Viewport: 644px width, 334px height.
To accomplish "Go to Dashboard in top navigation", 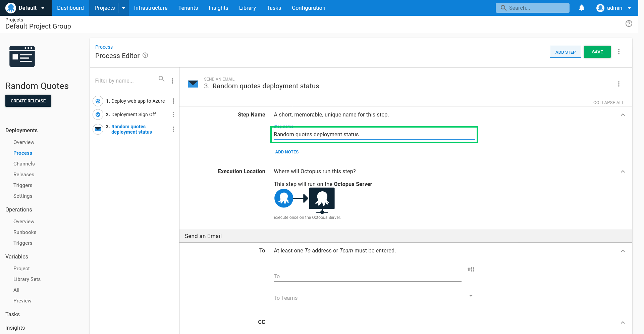I will [x=70, y=8].
